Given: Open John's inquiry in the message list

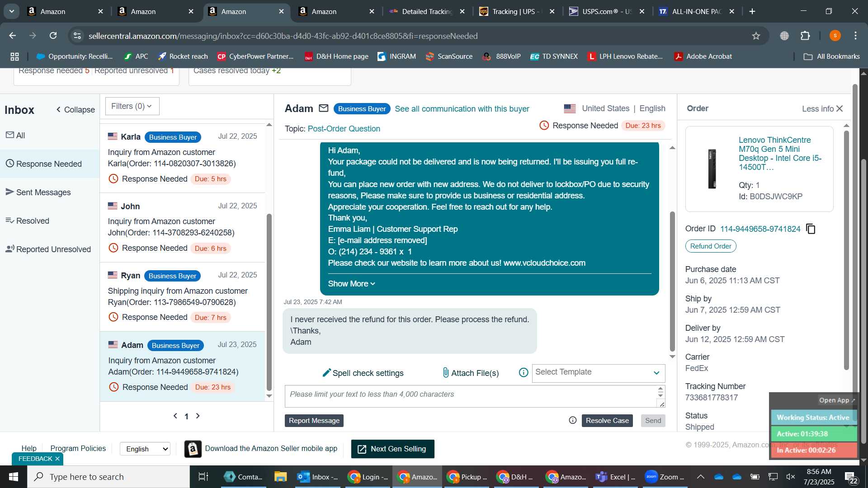Looking at the screenshot, I should click(x=183, y=227).
